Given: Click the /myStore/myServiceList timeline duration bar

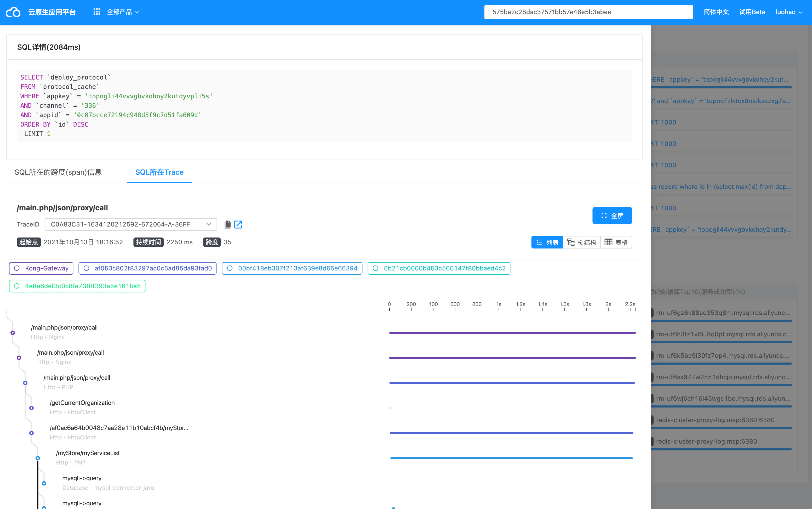Looking at the screenshot, I should pyautogui.click(x=511, y=458).
